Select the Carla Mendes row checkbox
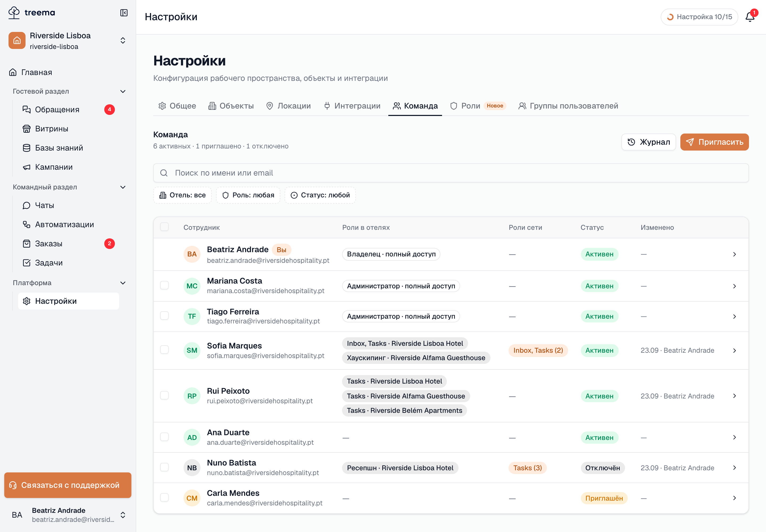This screenshot has height=532, width=766. click(x=164, y=498)
